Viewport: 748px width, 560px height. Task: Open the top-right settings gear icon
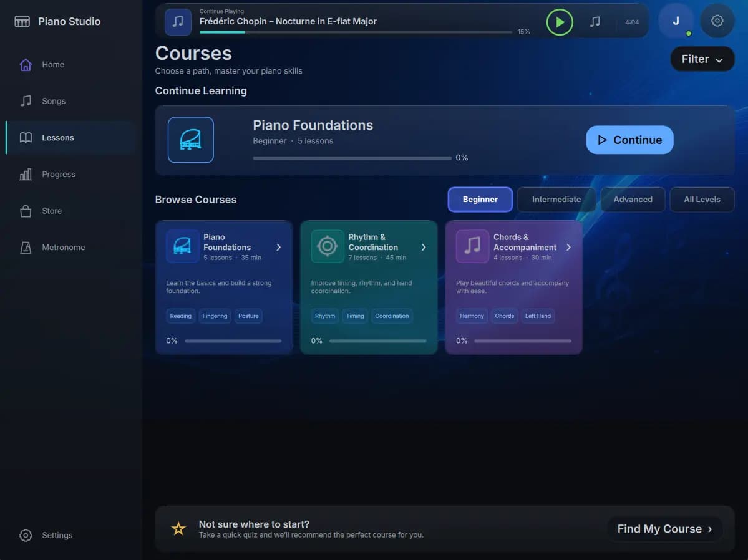[x=717, y=21]
